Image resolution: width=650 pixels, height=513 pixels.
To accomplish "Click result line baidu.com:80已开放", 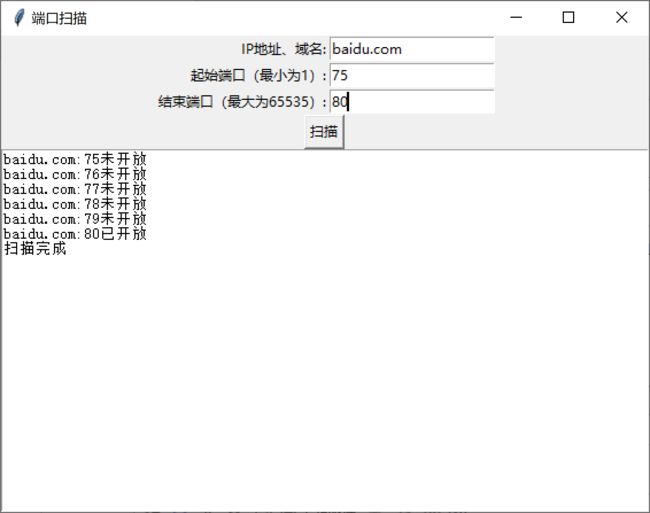I will [x=75, y=234].
